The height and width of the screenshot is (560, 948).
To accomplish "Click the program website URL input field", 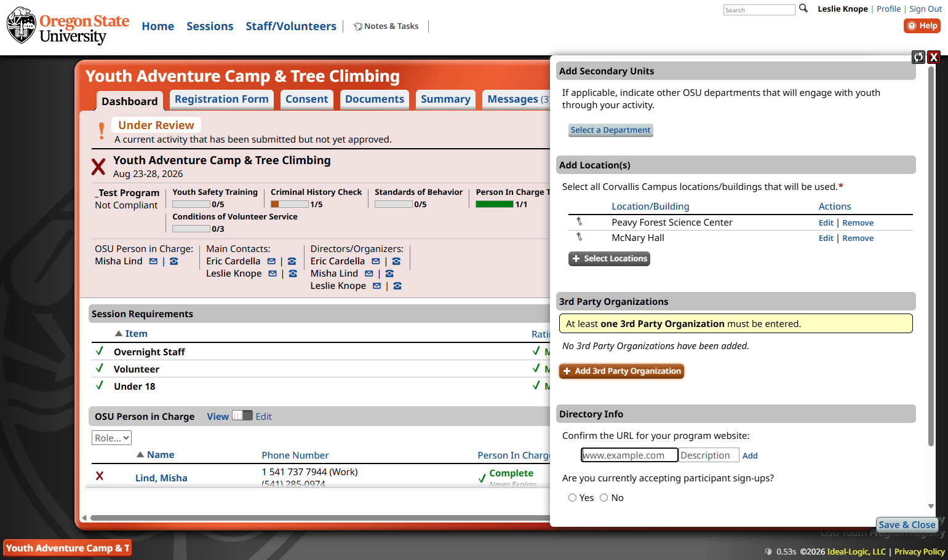I will tap(630, 455).
